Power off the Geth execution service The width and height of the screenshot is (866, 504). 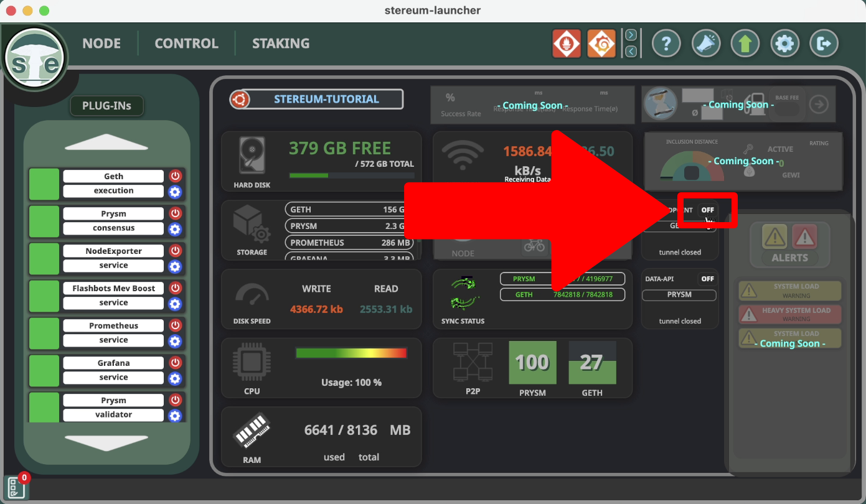(x=175, y=177)
